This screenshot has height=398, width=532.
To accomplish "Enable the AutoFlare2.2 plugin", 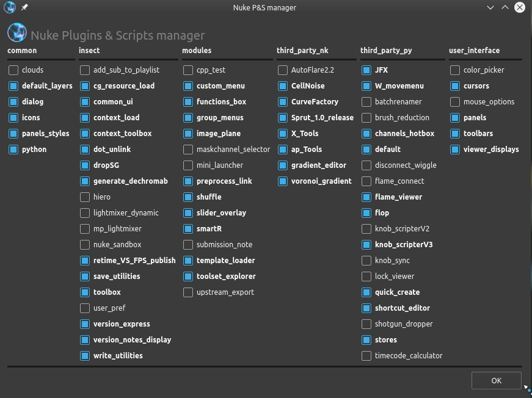I will click(x=282, y=70).
